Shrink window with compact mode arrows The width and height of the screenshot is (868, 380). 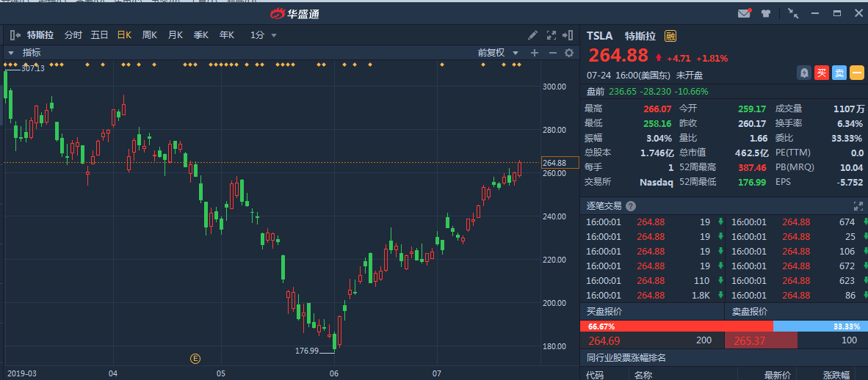click(x=792, y=13)
